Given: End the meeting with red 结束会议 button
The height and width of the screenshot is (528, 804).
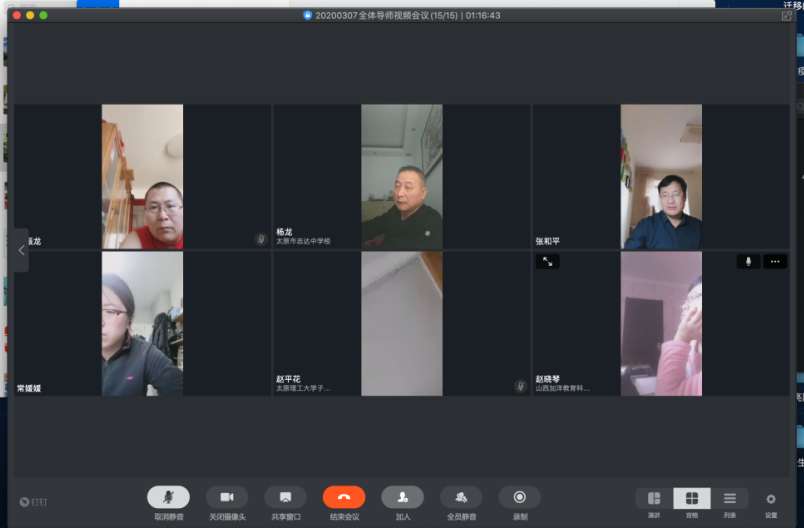Looking at the screenshot, I should [x=344, y=497].
